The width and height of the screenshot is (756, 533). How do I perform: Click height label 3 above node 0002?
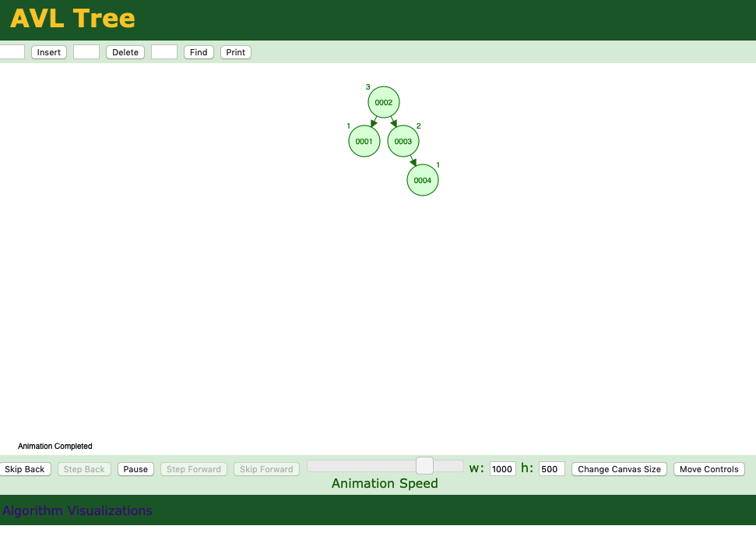pyautogui.click(x=367, y=87)
